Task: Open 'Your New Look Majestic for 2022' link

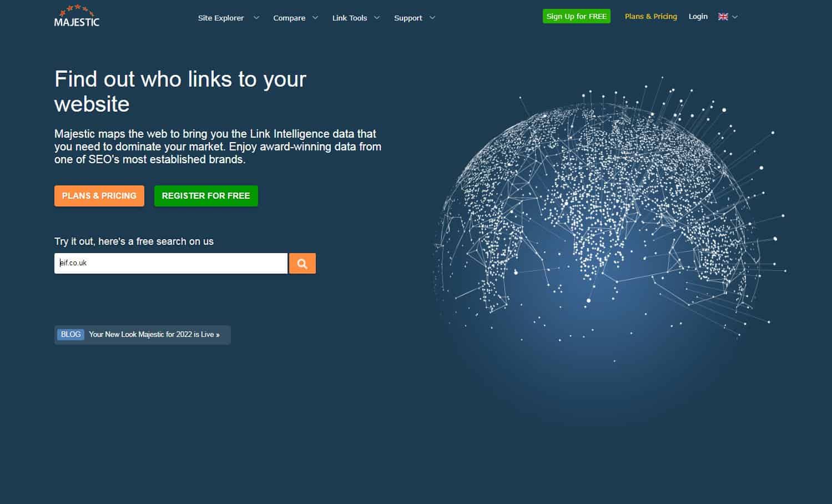Action: (x=154, y=334)
